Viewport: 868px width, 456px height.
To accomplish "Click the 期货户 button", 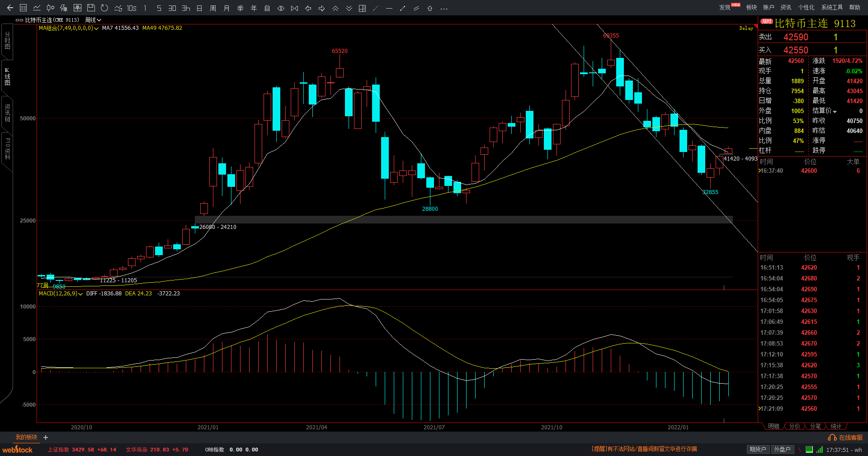I will [758, 449].
